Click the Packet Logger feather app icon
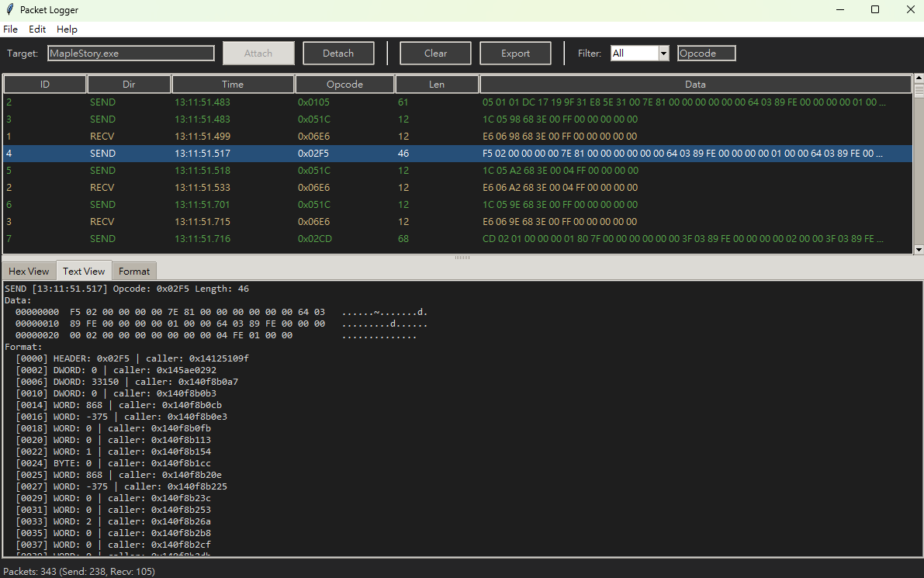Image resolution: width=924 pixels, height=578 pixels. [9, 9]
